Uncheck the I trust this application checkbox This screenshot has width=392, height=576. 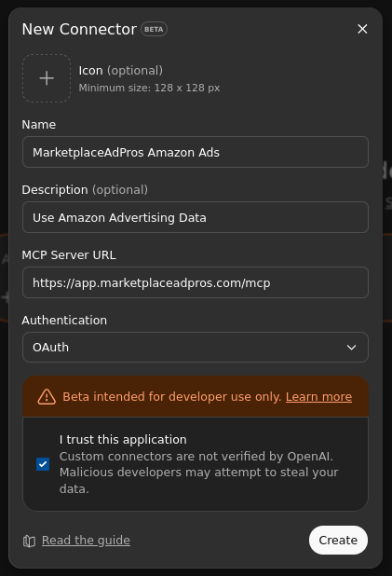43,464
